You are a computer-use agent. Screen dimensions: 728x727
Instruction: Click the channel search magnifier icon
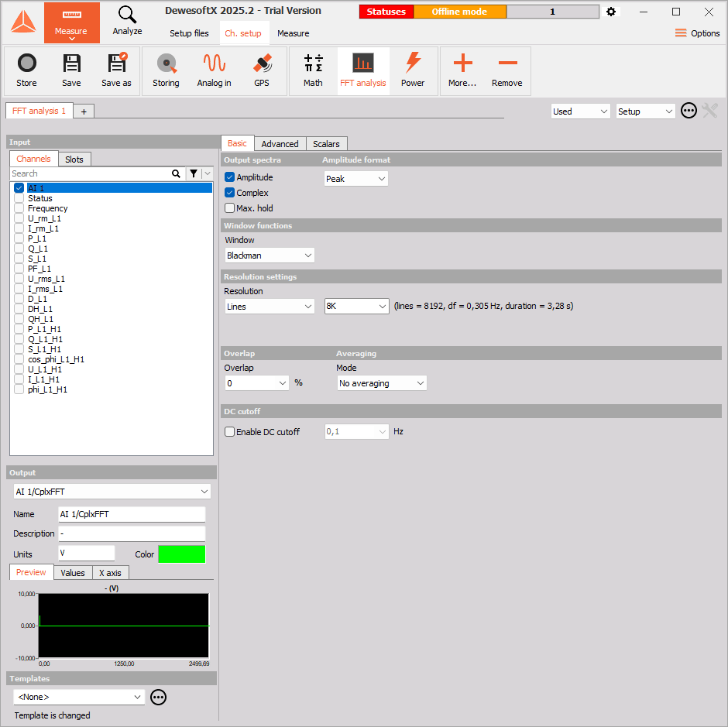pos(176,173)
